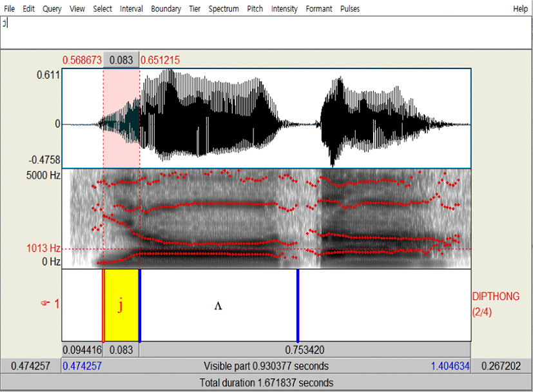
Task: Select the 'ʌ' interval in tier 1
Action: 218,305
